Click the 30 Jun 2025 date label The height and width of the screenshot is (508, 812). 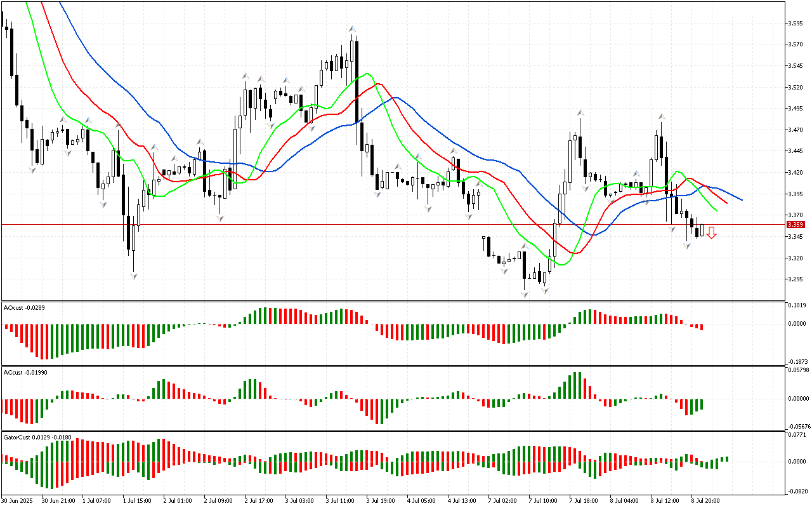click(x=18, y=500)
